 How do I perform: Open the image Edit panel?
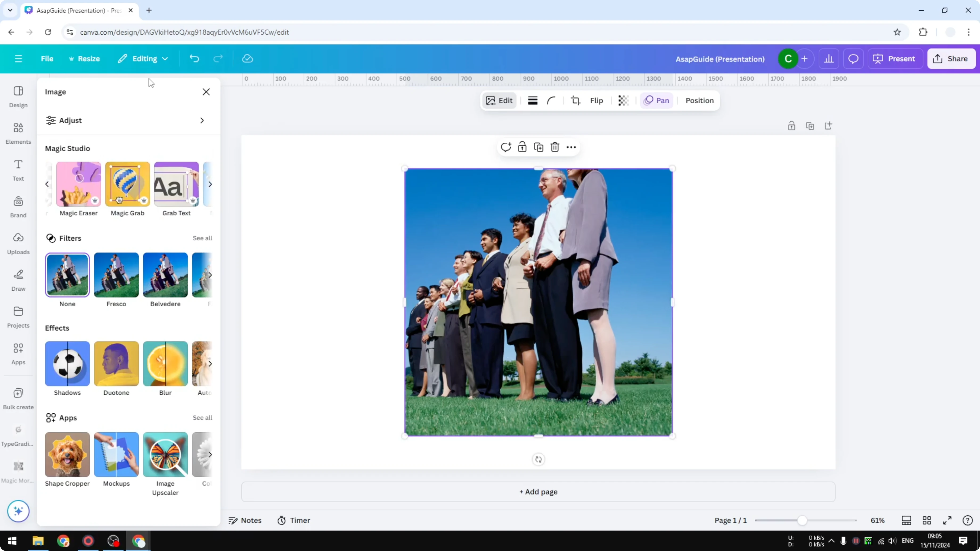point(500,100)
